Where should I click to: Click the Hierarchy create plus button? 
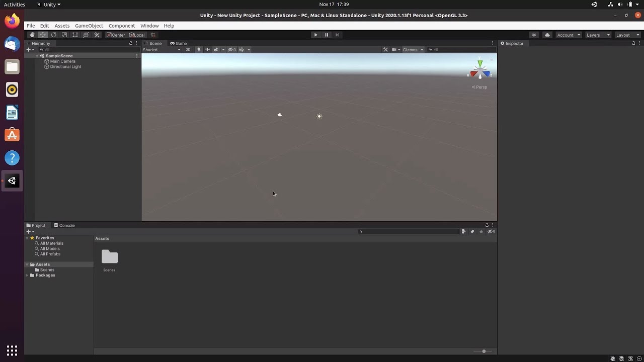coord(30,50)
